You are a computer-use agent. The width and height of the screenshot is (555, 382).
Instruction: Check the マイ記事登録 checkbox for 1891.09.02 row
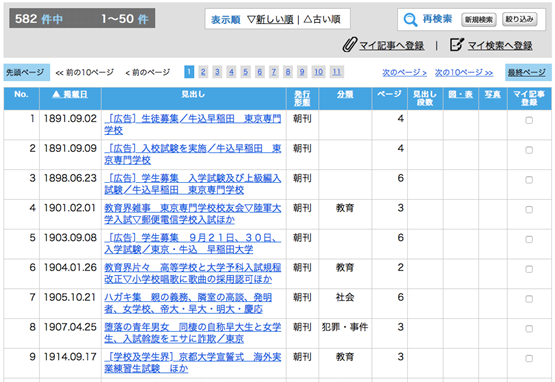529,120
